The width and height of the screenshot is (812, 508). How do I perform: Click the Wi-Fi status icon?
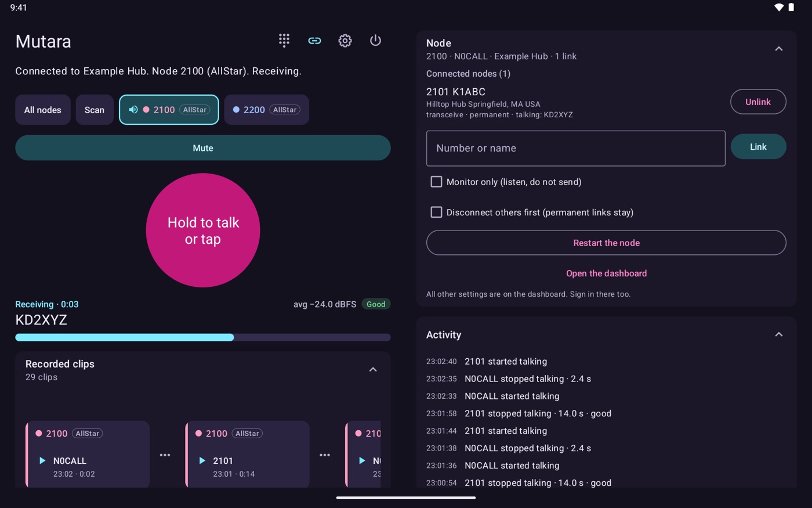(779, 8)
